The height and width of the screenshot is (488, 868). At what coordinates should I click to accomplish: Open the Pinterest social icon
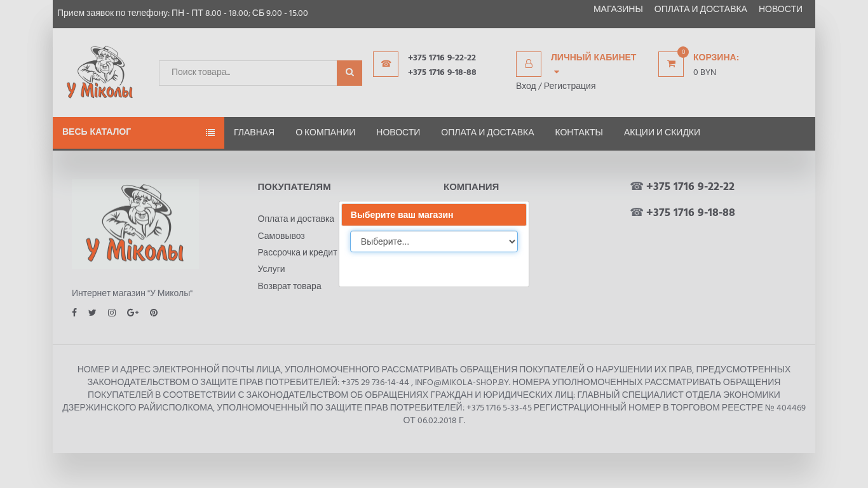point(154,313)
